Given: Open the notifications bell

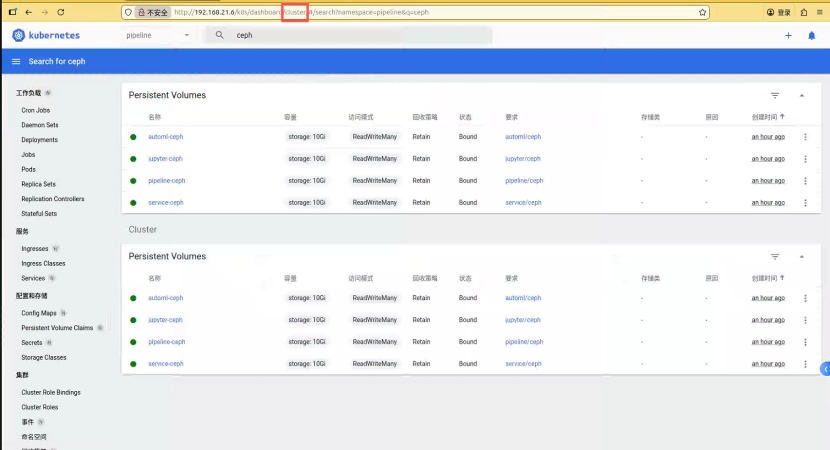Looking at the screenshot, I should 811,35.
